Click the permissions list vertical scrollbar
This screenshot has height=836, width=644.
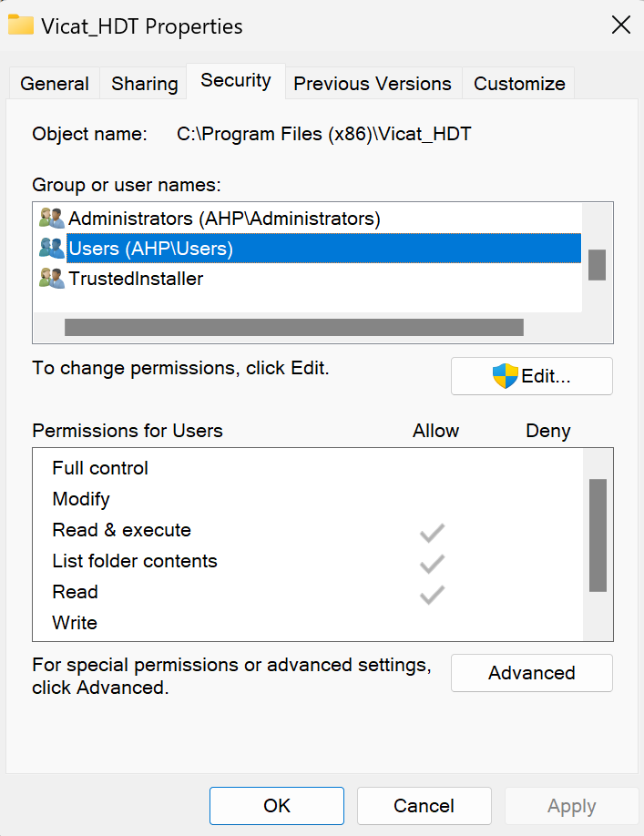(598, 535)
